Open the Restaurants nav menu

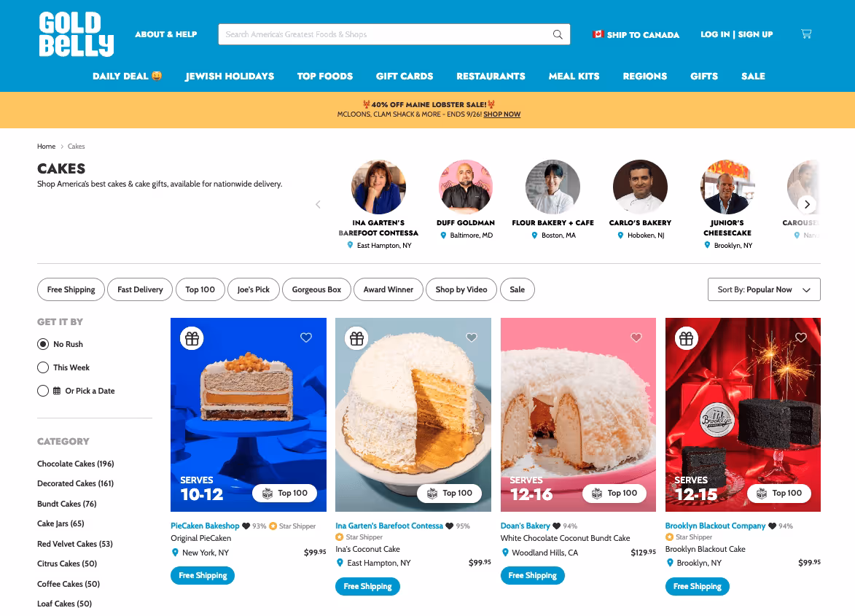click(x=491, y=77)
